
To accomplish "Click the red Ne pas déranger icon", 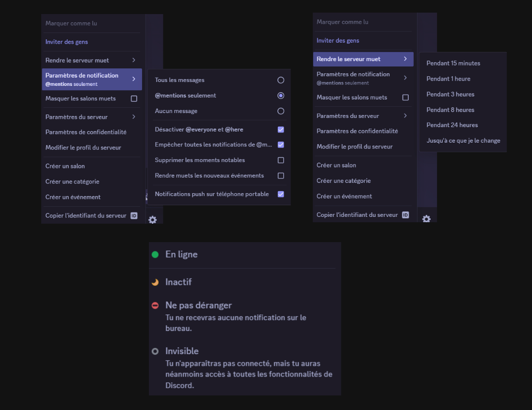I will pyautogui.click(x=155, y=306).
